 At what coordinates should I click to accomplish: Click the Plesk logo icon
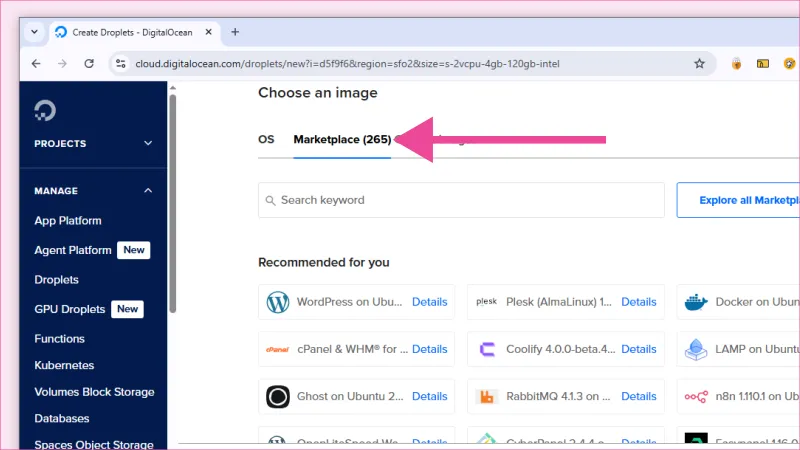click(x=486, y=302)
